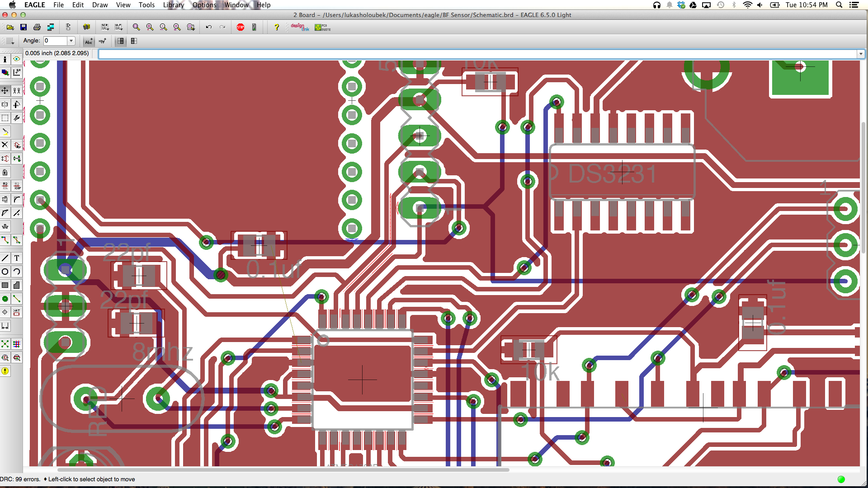Screen dimensions: 868x488
Task: Select the Delete tool
Action: 5,145
